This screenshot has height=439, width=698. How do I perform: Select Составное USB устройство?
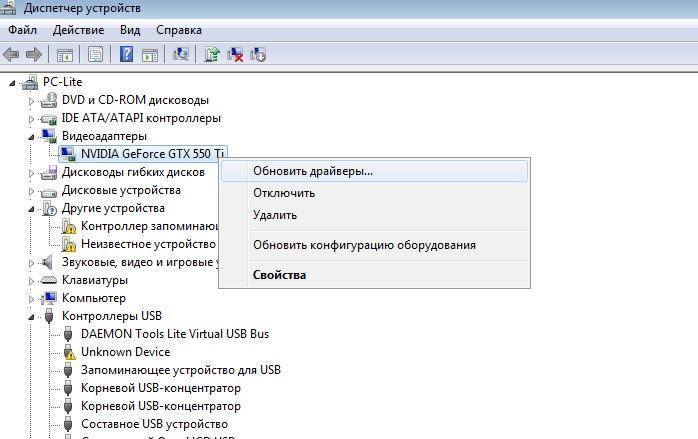pyautogui.click(x=154, y=424)
